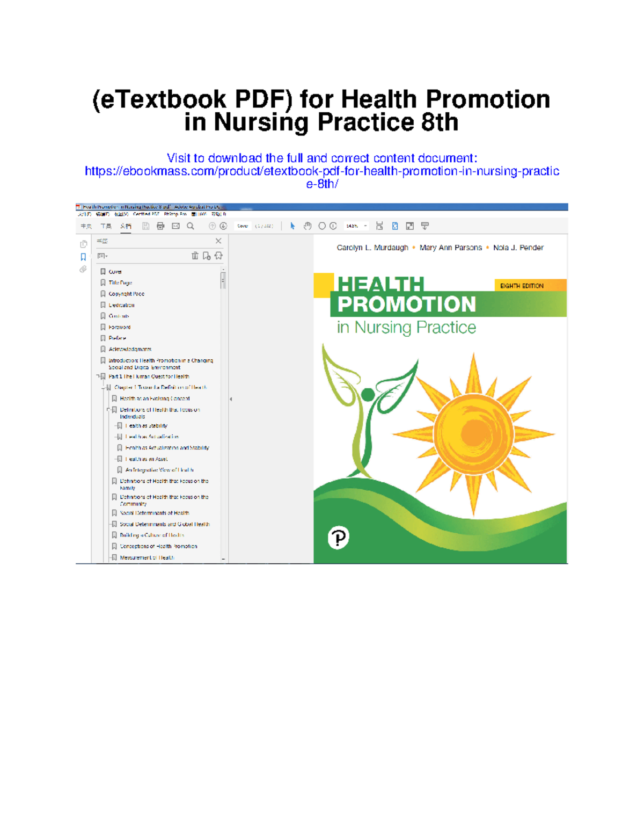Collapse navigation pane with side arrow
644x834 pixels.
pos(231,399)
